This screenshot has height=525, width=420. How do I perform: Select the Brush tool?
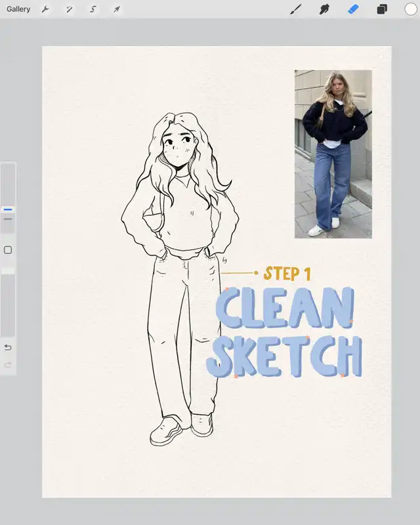pyautogui.click(x=296, y=9)
